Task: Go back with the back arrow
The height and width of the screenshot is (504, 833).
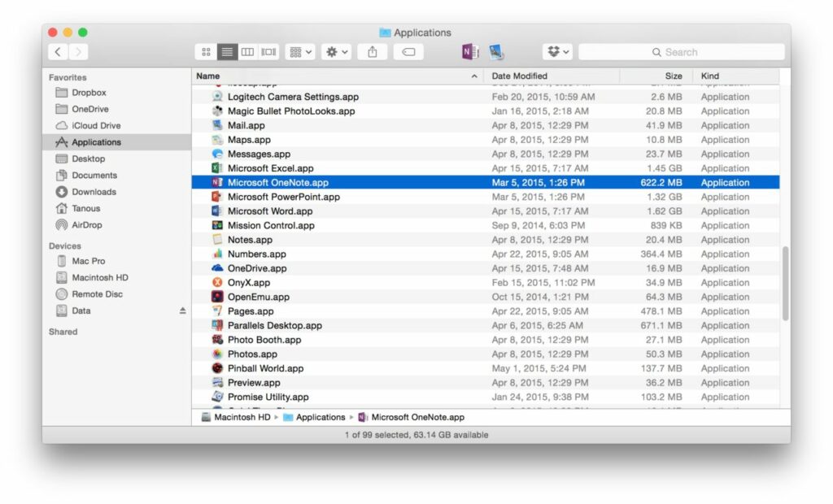Action: [58, 51]
